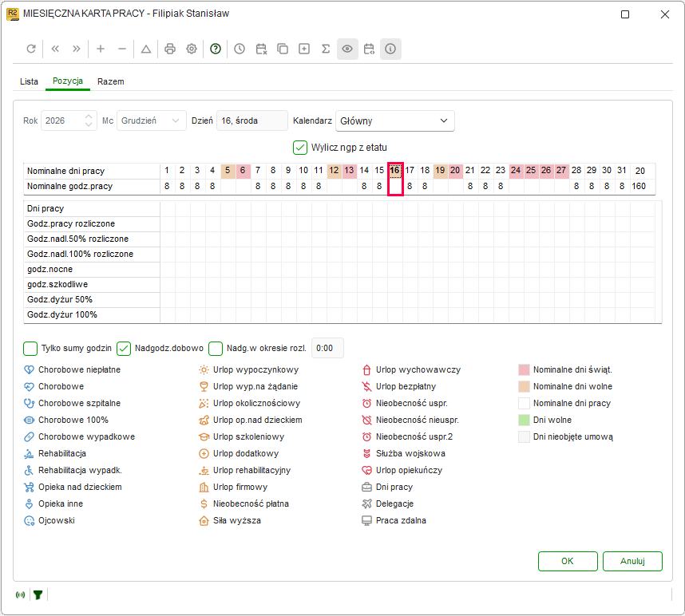
Task: Select Delegacje absence type
Action: pos(388,503)
